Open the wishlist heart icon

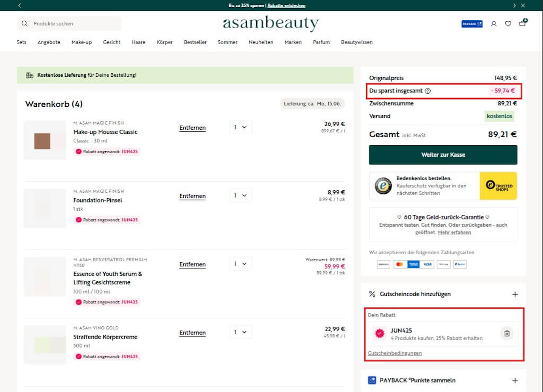pyautogui.click(x=508, y=24)
